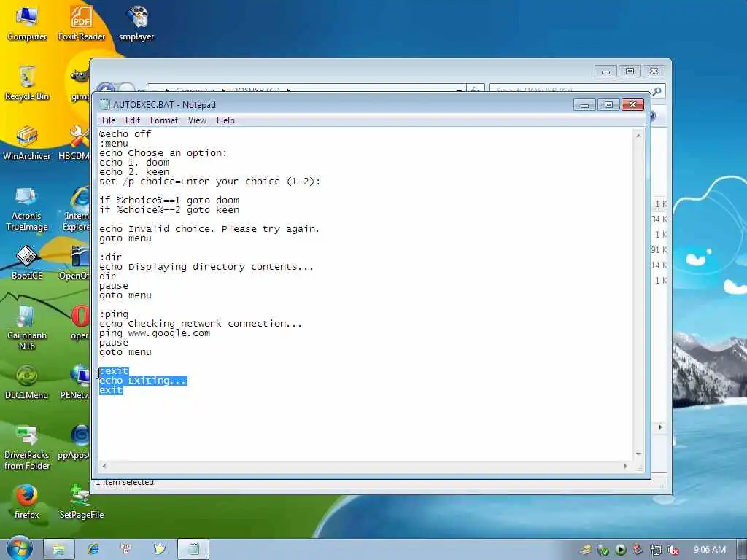Image resolution: width=747 pixels, height=560 pixels.
Task: Launch firefox from the desktop
Action: point(27,502)
